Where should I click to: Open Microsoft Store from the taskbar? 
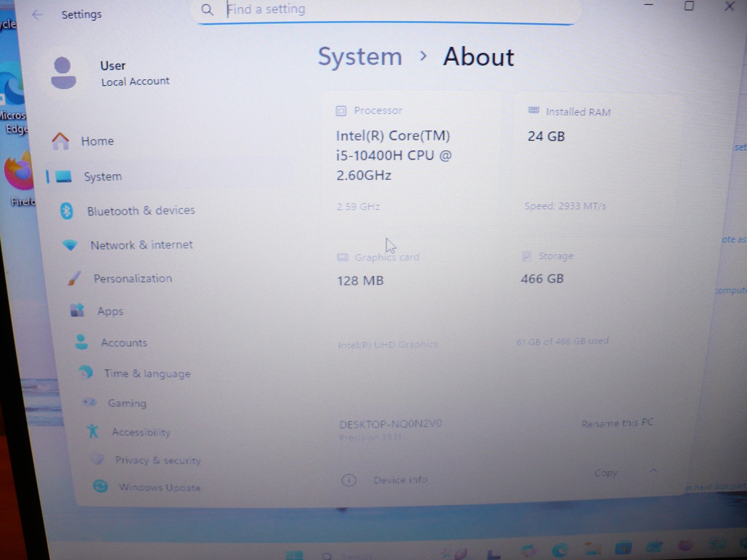point(623,548)
